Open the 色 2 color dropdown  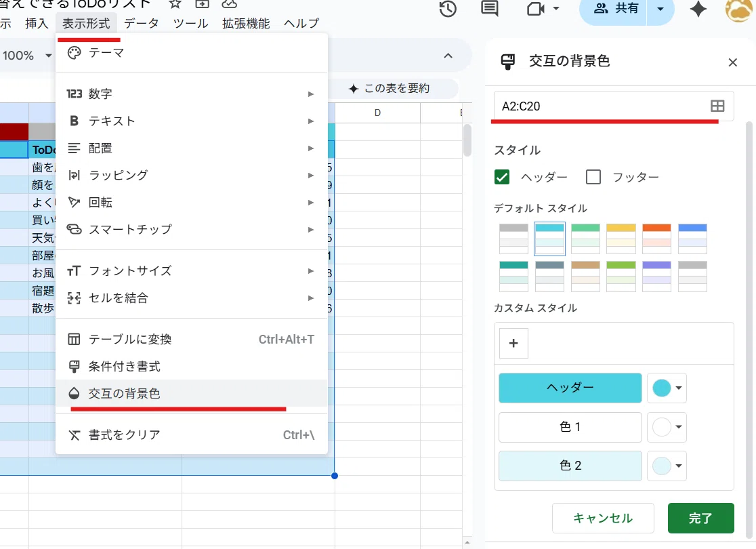(x=667, y=466)
